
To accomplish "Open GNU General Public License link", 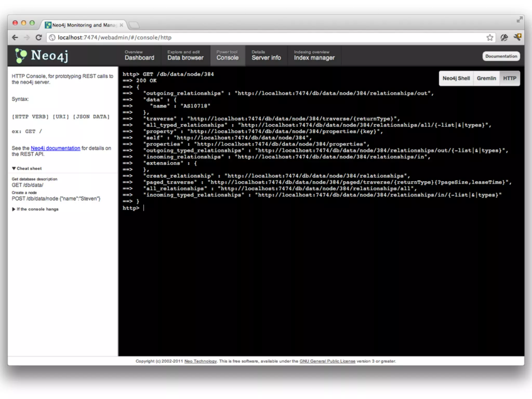I will (327, 361).
